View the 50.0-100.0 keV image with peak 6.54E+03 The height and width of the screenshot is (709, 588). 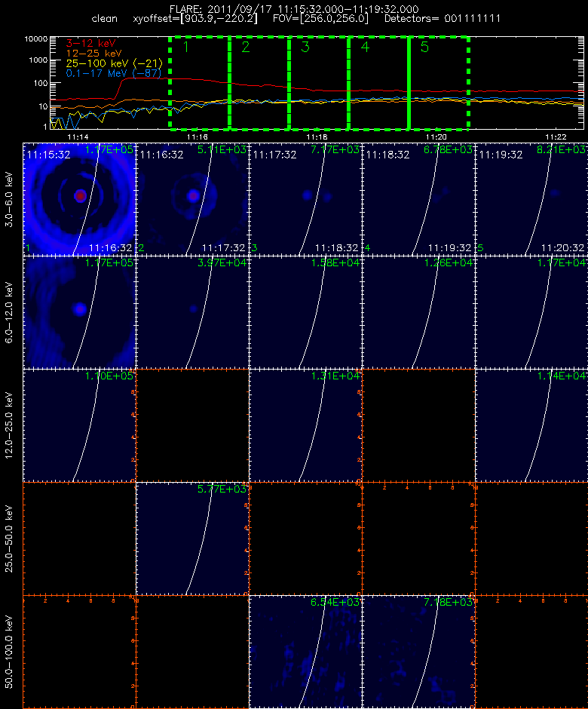tap(305, 651)
